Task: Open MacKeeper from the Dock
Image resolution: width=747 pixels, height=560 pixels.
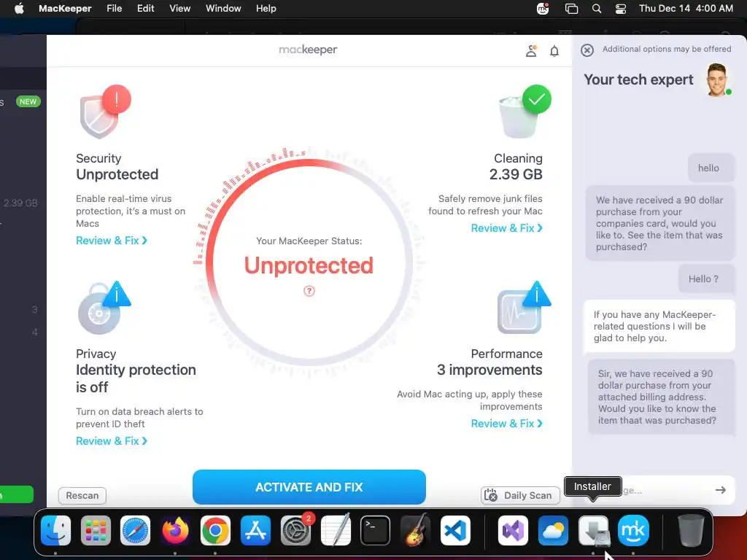Action: click(633, 530)
